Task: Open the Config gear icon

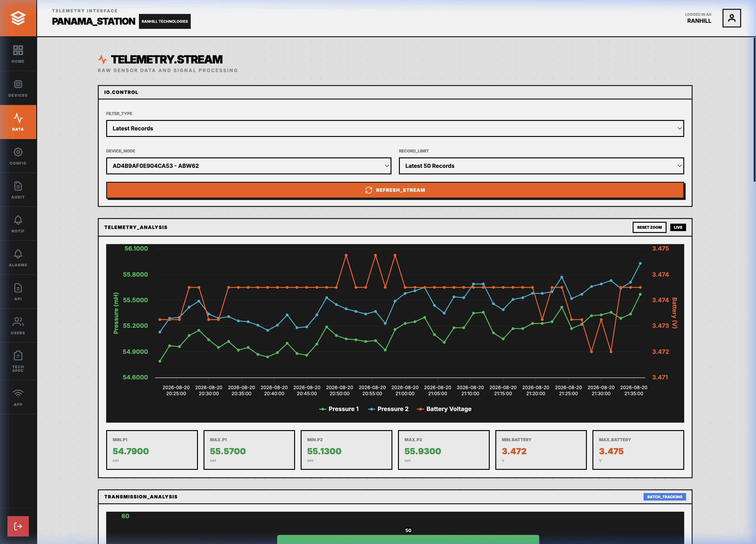Action: (18, 152)
